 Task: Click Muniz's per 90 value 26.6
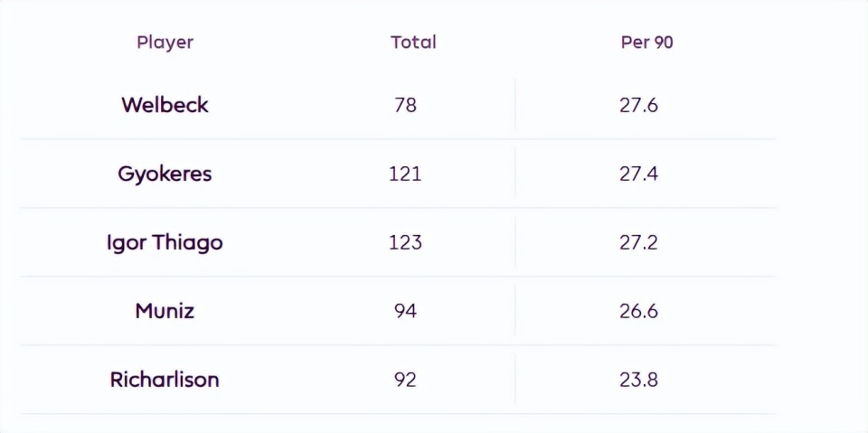pos(638,311)
